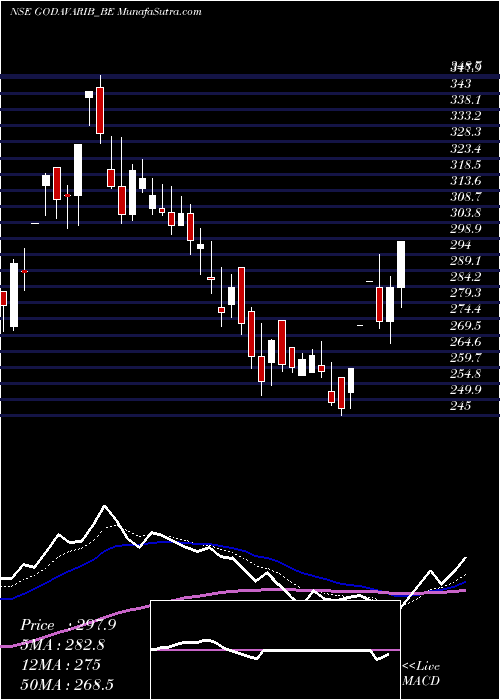
Task: Click the Price : 297.9 readout
Action: pos(68,625)
